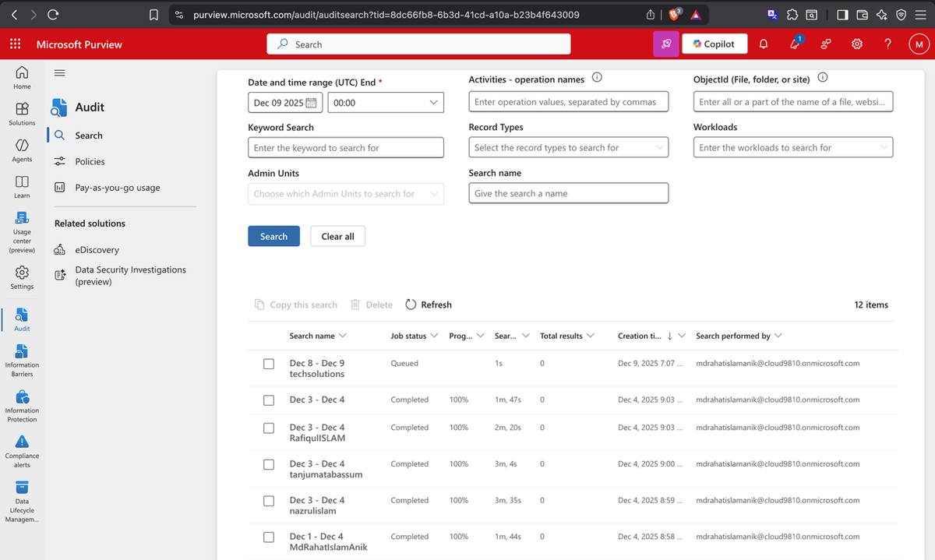Open the Dec 8 - Dec 9 techsolutions search

(x=317, y=368)
